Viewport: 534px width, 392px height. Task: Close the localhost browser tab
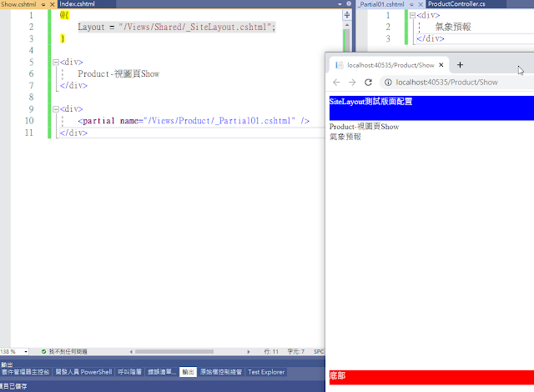(441, 65)
